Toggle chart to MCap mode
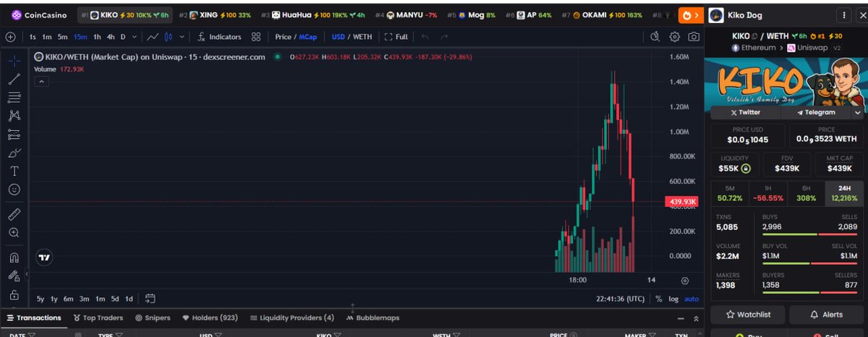Image resolution: width=868 pixels, height=337 pixels. point(307,37)
